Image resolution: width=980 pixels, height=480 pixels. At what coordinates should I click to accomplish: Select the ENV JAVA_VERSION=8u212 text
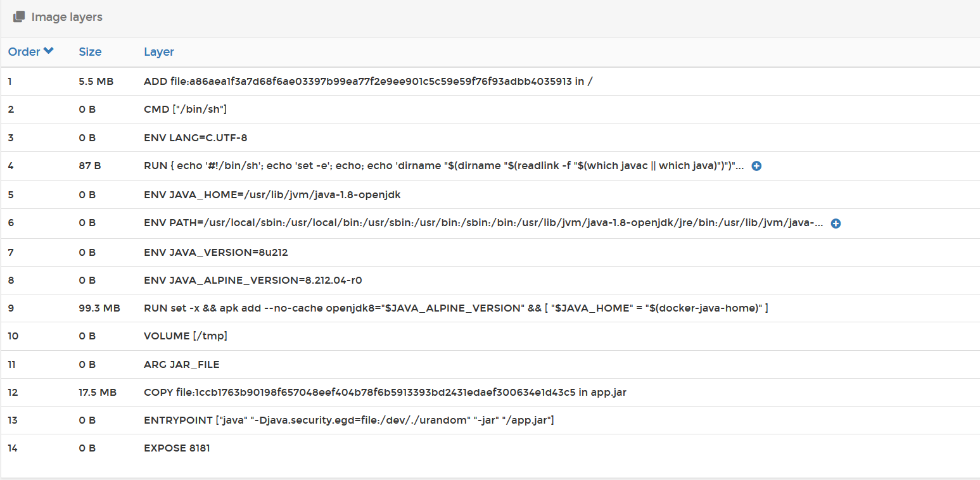point(216,252)
